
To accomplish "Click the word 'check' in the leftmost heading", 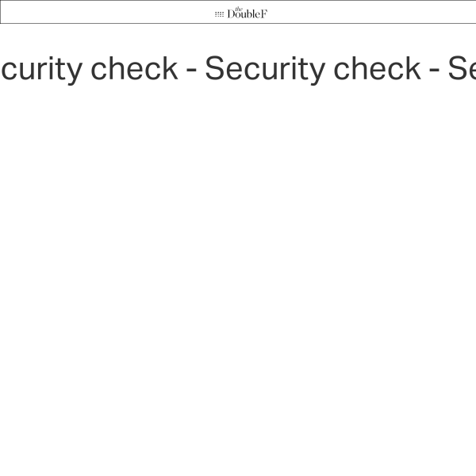I will [134, 68].
